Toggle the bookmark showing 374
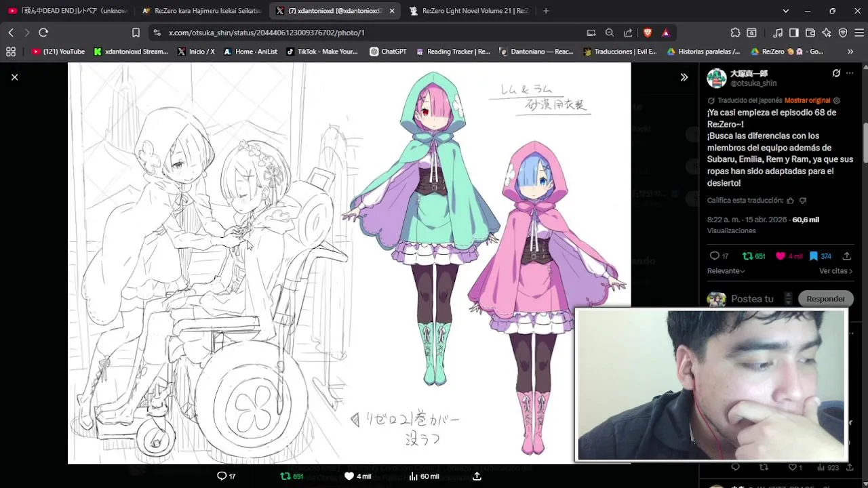This screenshot has width=868, height=488. [x=821, y=256]
